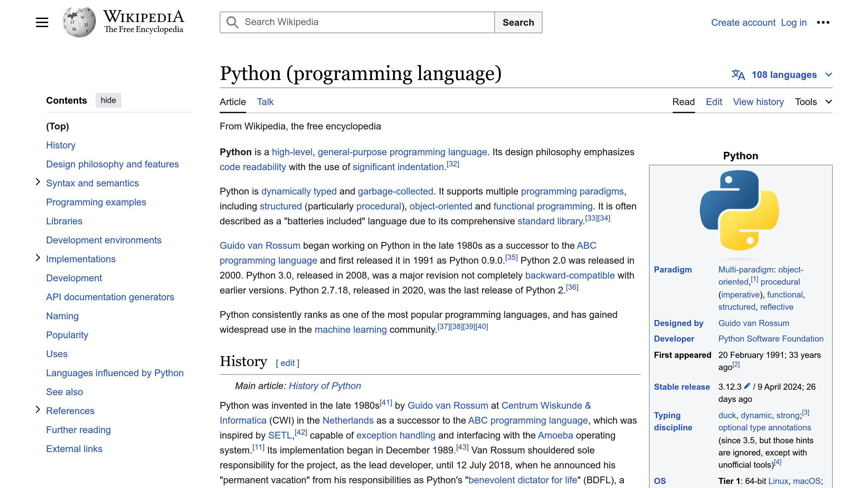
Task: Click the Search Wikipedia input field
Action: (x=356, y=22)
